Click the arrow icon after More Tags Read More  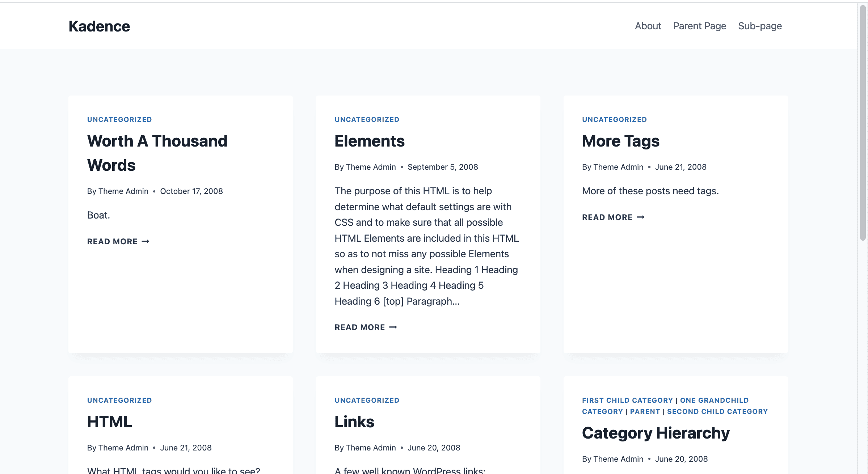point(641,217)
